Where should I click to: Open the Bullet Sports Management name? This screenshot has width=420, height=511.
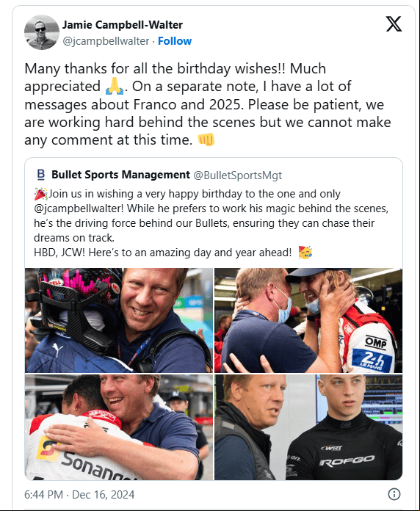(x=120, y=175)
